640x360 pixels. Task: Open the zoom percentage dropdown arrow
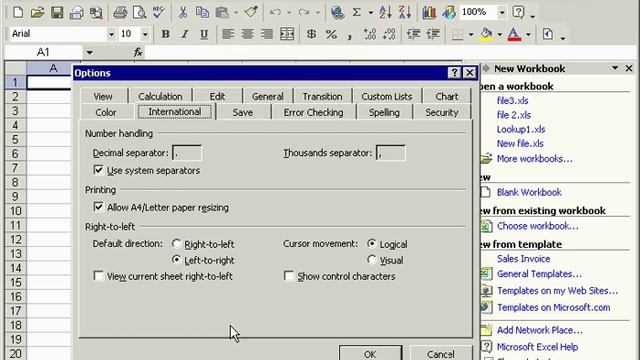tap(502, 12)
